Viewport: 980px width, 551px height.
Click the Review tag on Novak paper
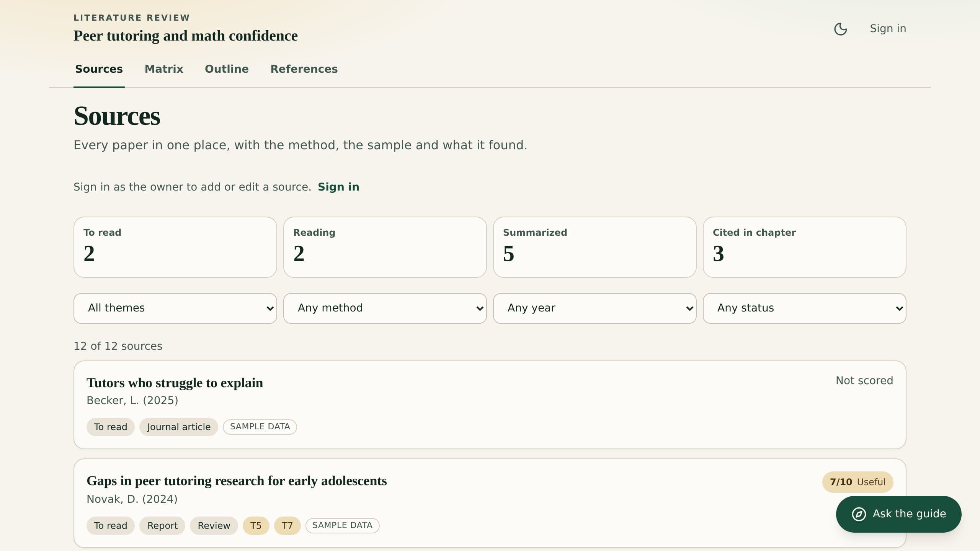214,525
